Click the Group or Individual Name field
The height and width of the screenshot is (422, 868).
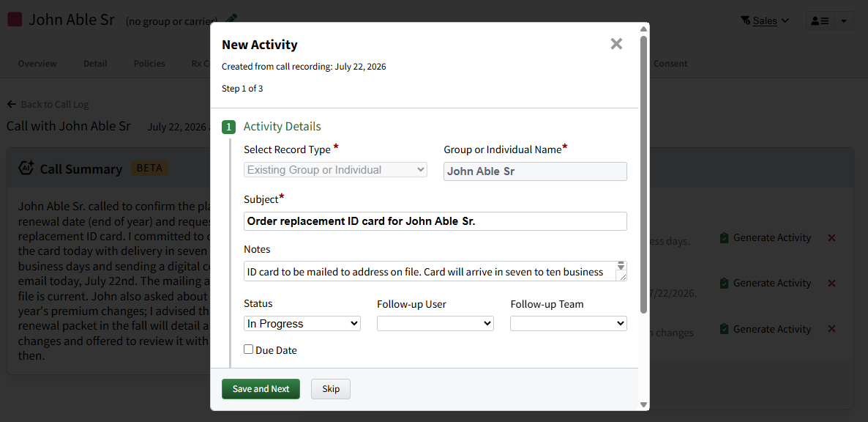pos(535,171)
